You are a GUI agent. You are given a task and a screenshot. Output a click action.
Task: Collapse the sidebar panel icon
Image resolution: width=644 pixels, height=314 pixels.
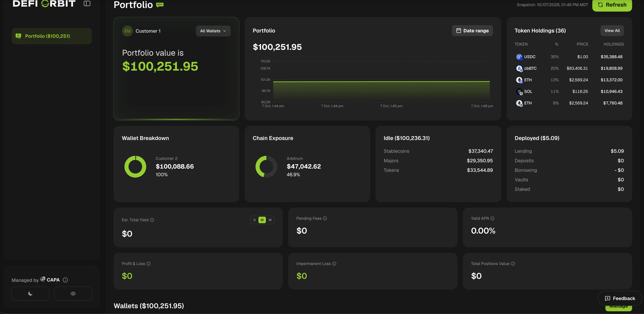(x=87, y=4)
